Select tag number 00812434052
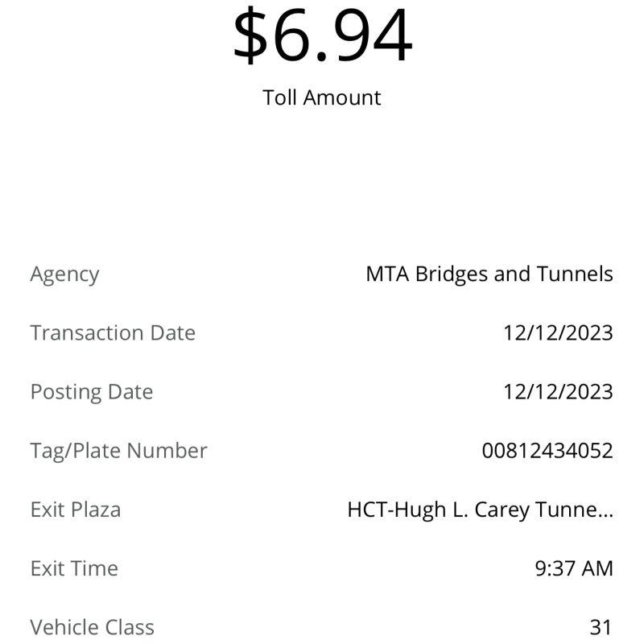 click(547, 451)
